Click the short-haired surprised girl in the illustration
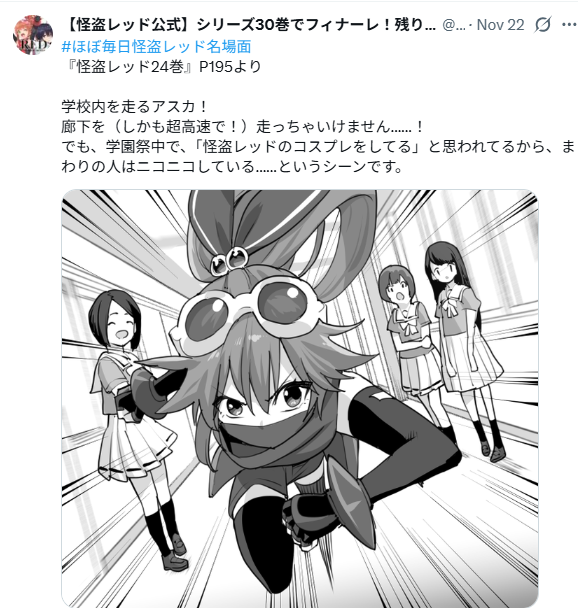578x608 pixels. click(x=413, y=349)
